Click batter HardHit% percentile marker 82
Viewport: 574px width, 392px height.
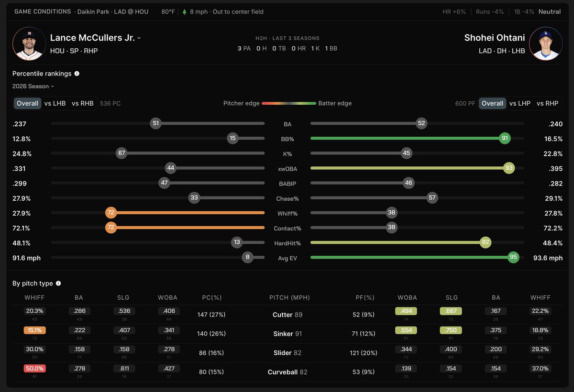486,242
